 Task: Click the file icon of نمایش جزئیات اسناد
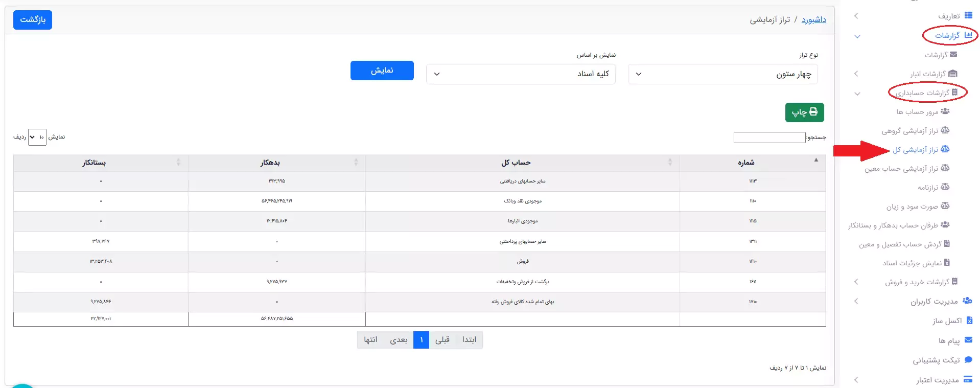pyautogui.click(x=947, y=263)
